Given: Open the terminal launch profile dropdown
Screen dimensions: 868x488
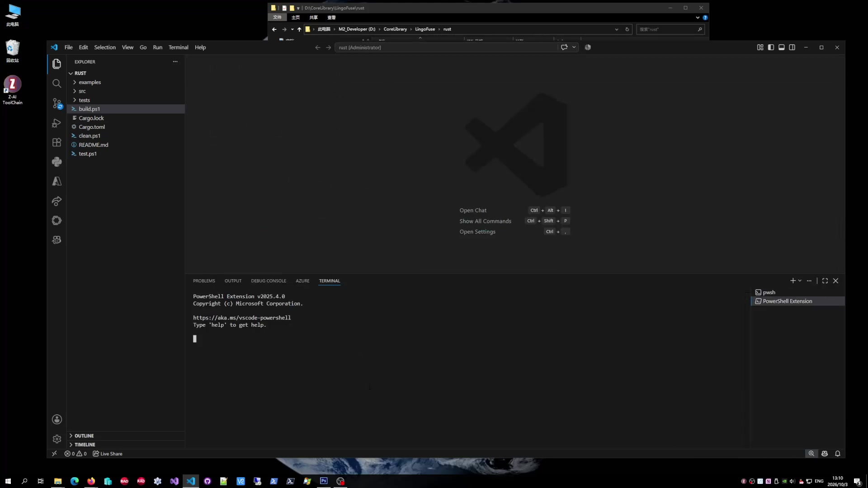Looking at the screenshot, I should point(800,281).
